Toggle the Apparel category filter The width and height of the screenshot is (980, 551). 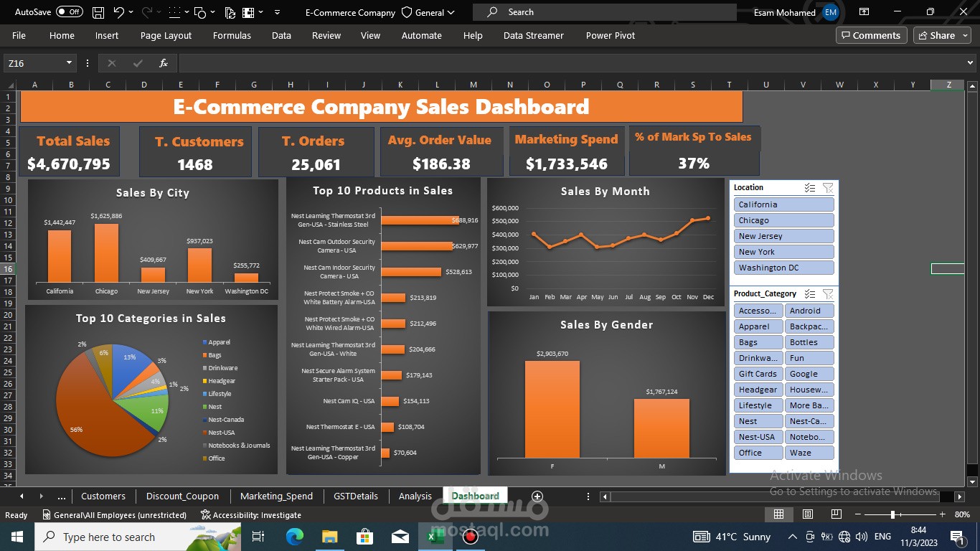(x=758, y=326)
